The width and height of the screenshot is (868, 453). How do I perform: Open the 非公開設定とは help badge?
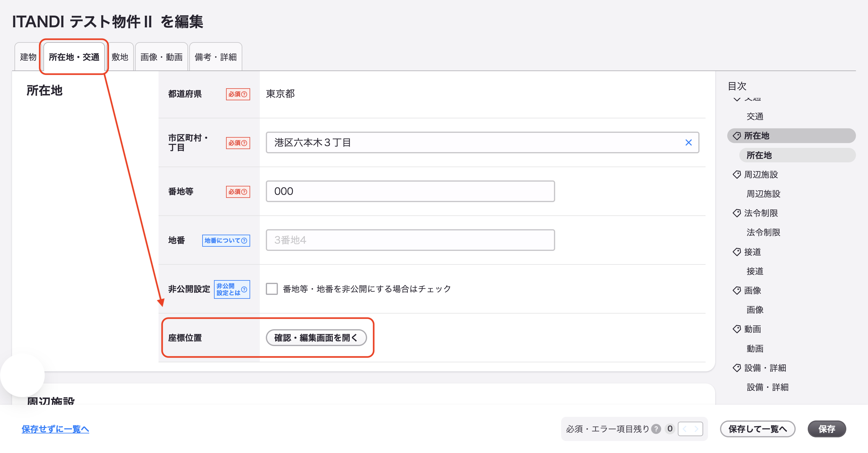232,289
